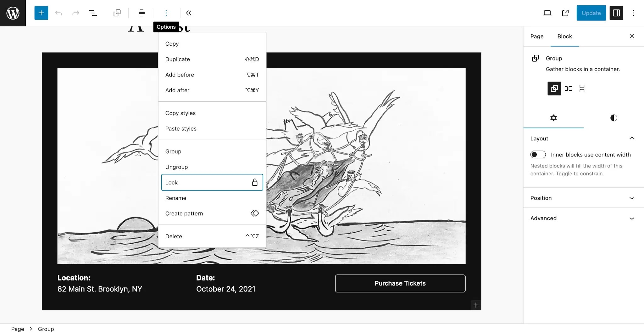Image resolution: width=644 pixels, height=334 pixels.
Task: Click the Purchase Tickets button
Action: click(x=400, y=283)
